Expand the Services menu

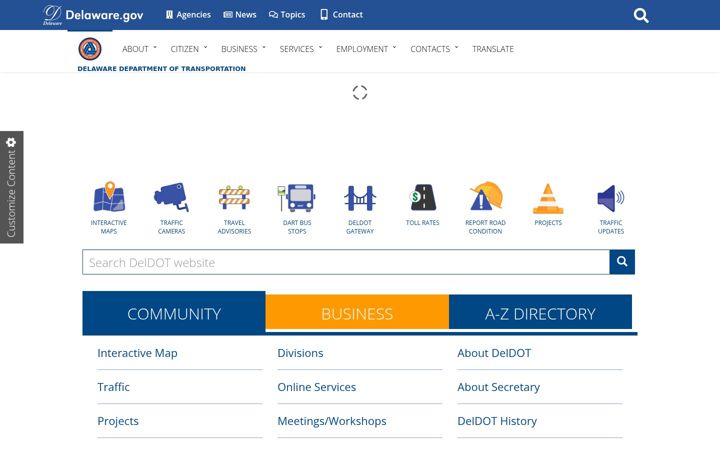tap(301, 49)
